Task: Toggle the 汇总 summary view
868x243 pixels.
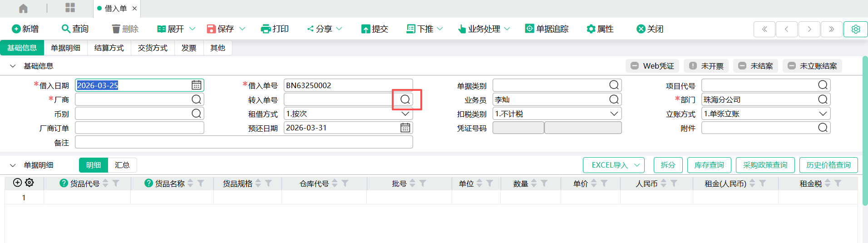Action: click(122, 165)
